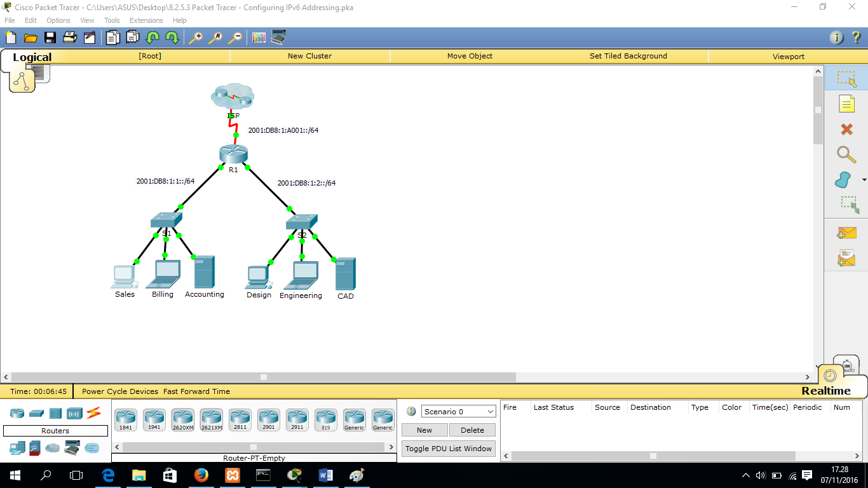Zoom in on the workspace
Image resolution: width=868 pixels, height=488 pixels.
(x=196, y=38)
